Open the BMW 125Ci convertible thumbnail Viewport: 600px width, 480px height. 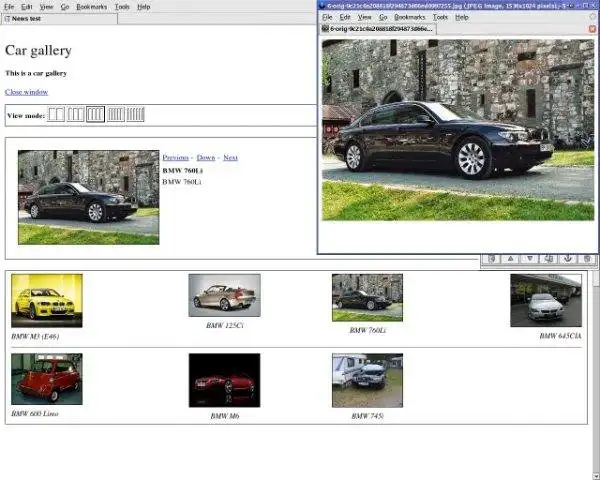(x=225, y=295)
